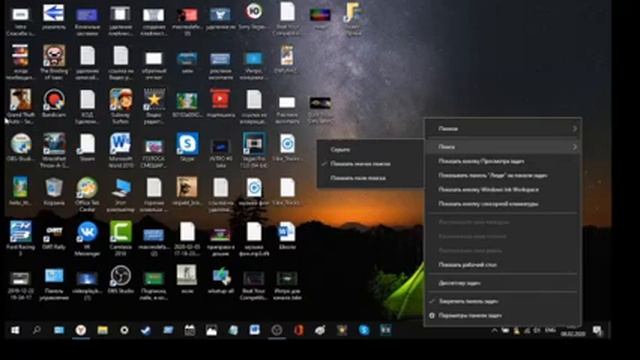640x360 pixels.
Task: Open The Binding of Isaac desktop shortcut
Action: coord(54,61)
